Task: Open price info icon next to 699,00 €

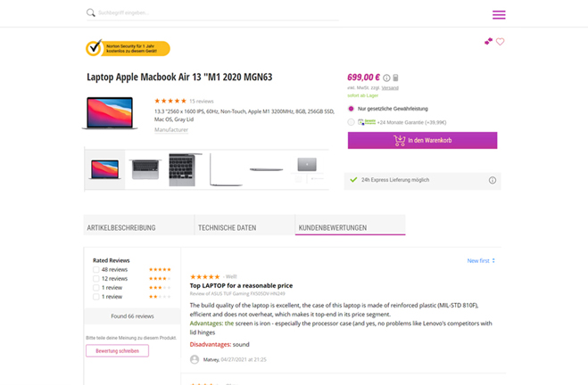Action: click(x=387, y=78)
